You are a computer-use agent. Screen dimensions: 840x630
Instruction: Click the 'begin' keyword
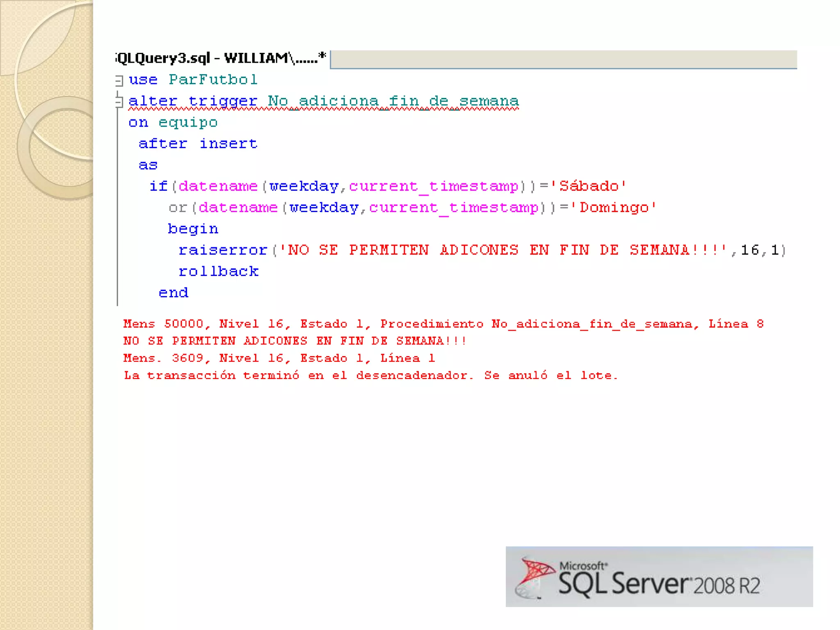coord(193,229)
